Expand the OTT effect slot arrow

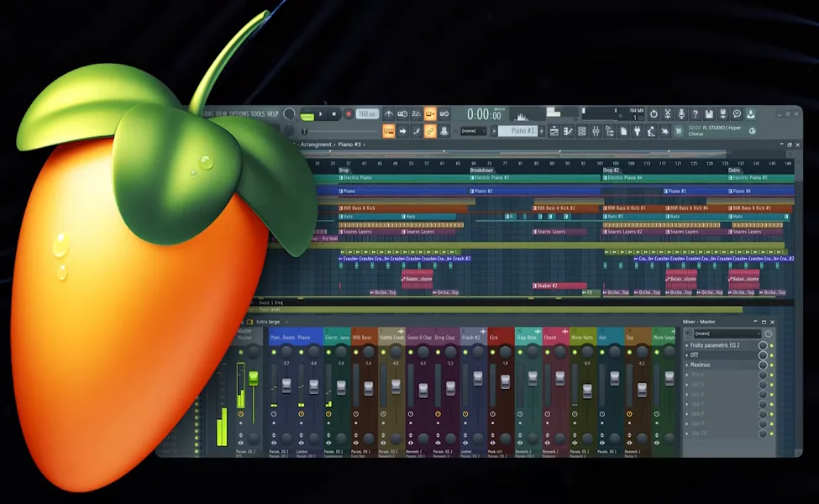pyautogui.click(x=687, y=355)
